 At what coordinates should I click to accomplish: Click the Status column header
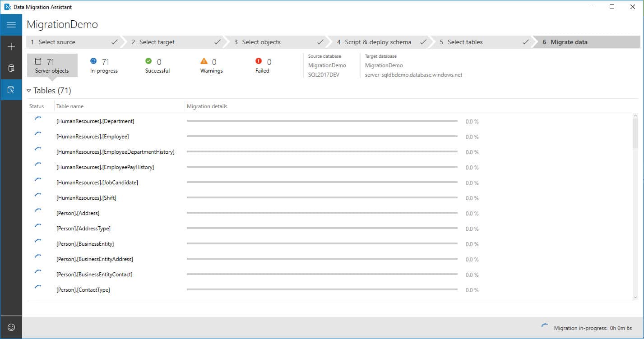point(37,106)
